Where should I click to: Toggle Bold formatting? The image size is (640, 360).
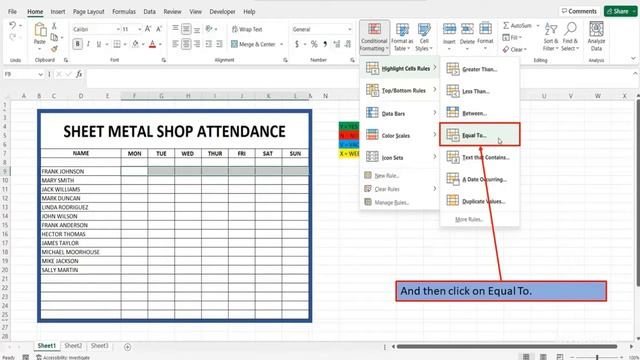tap(77, 44)
